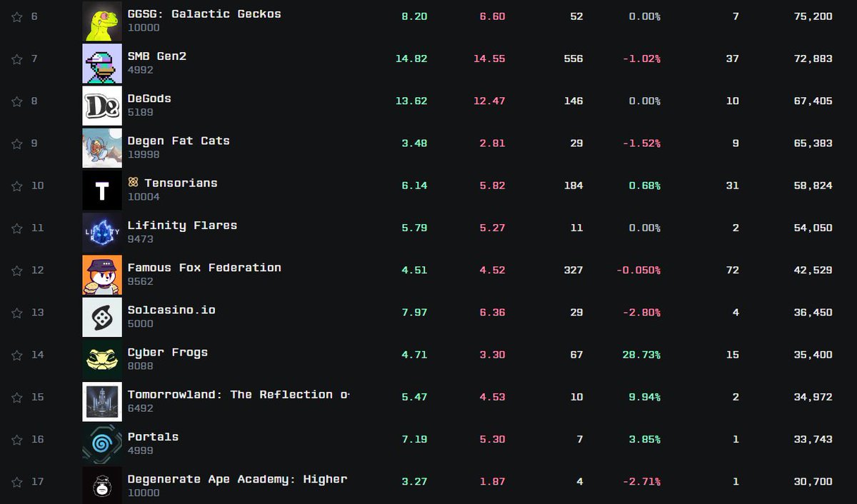
Task: Open the Portals spiral logo
Action: click(x=102, y=444)
